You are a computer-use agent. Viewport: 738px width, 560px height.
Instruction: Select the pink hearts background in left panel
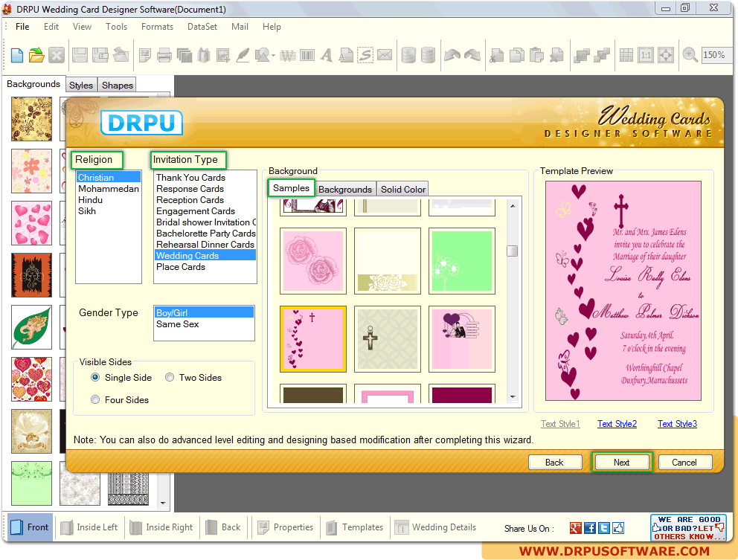click(31, 223)
